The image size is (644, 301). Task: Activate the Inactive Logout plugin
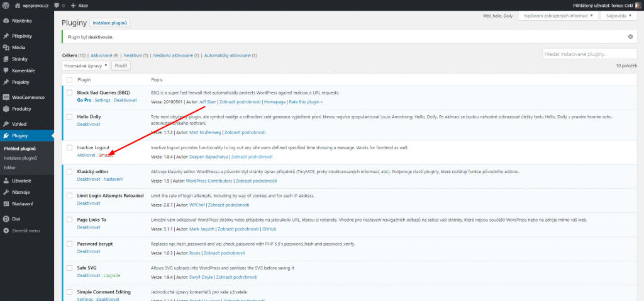86,155
